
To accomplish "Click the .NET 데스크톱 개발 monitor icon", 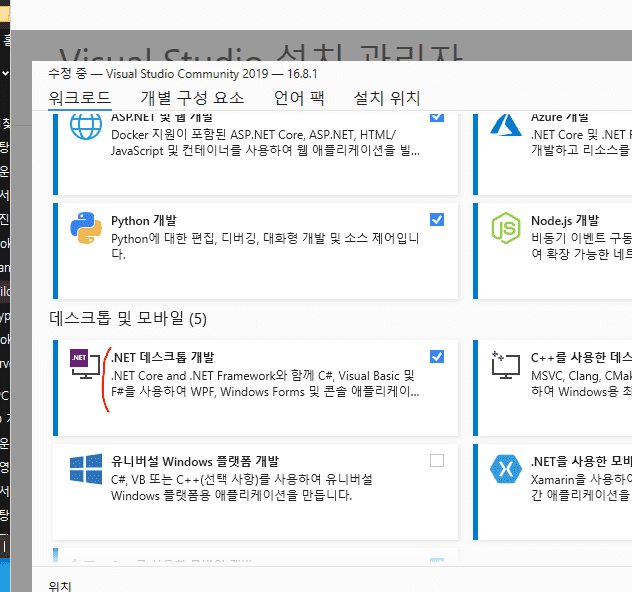I will tap(85, 364).
